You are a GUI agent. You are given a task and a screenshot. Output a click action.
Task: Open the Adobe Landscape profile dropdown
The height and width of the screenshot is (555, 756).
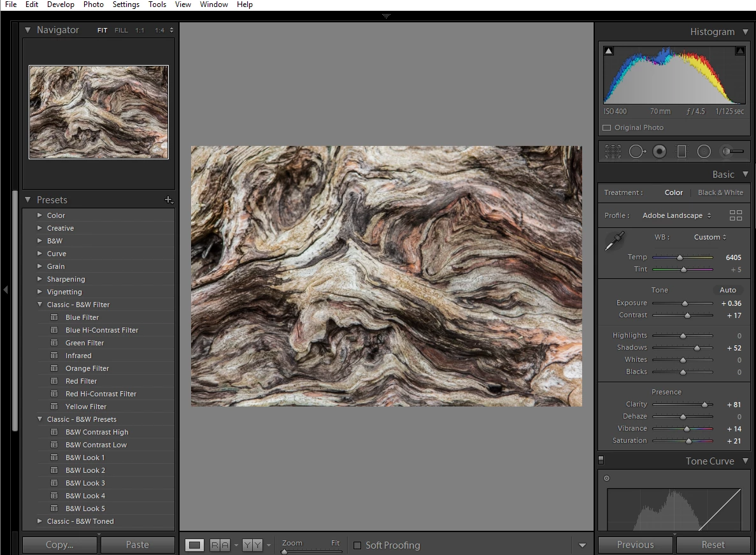(x=676, y=215)
